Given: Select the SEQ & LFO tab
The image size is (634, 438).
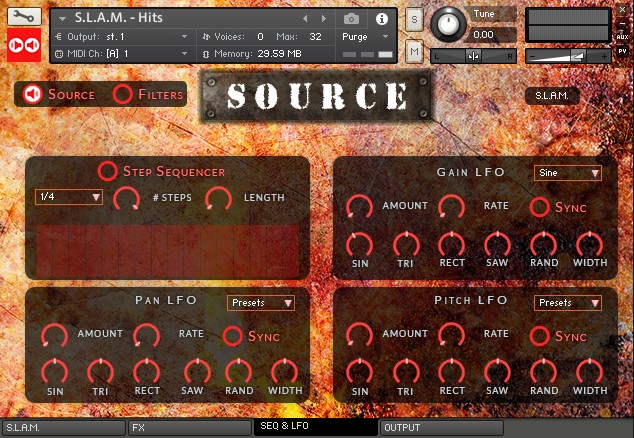Looking at the screenshot, I should click(316, 427).
